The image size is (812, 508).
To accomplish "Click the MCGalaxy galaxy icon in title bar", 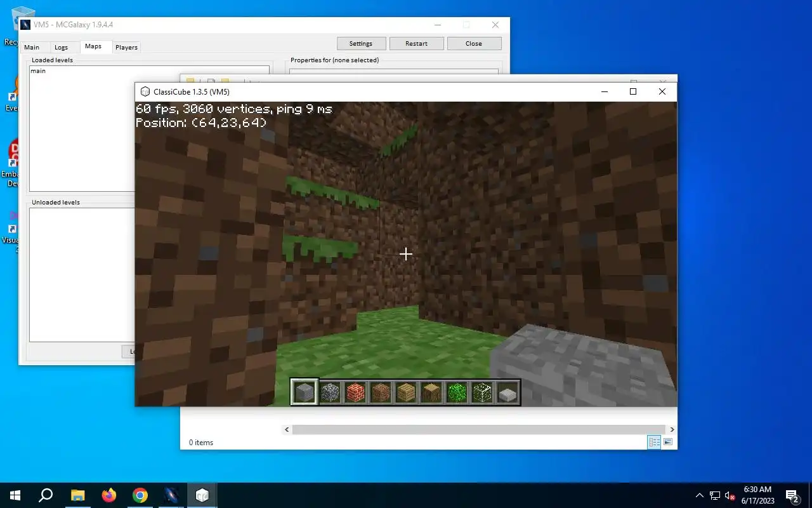I will [x=25, y=25].
